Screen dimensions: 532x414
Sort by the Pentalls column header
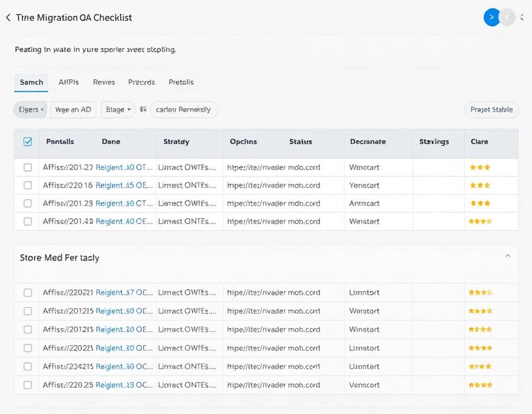pyautogui.click(x=60, y=141)
